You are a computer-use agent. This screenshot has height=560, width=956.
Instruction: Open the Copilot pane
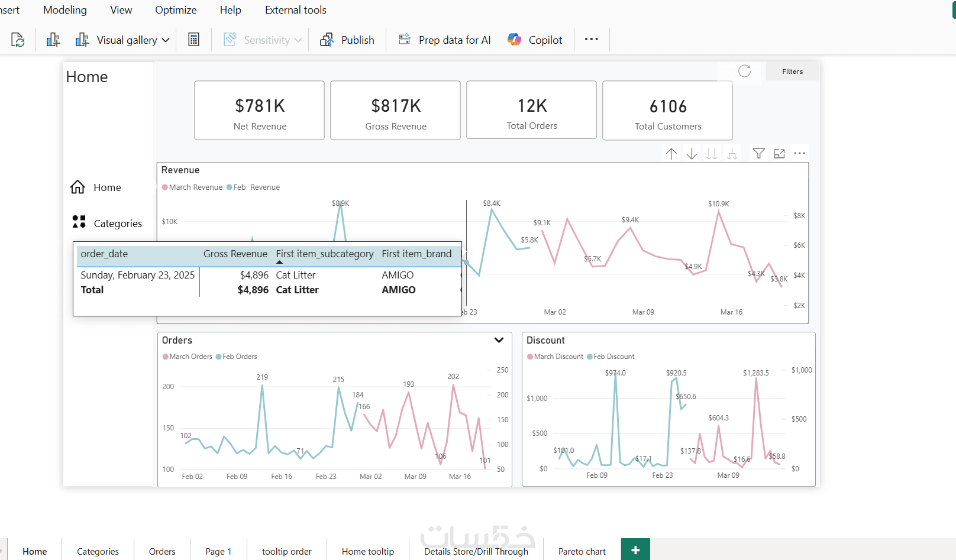[x=535, y=40]
